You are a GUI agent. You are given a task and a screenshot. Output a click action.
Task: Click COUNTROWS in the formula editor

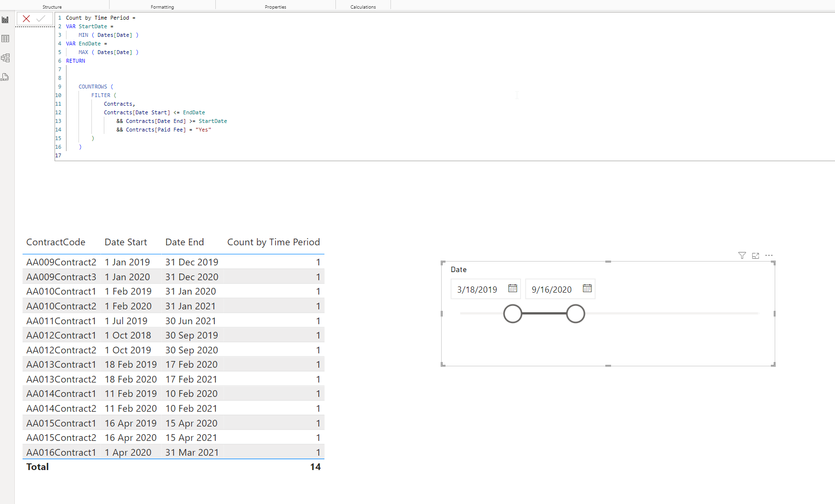(93, 87)
